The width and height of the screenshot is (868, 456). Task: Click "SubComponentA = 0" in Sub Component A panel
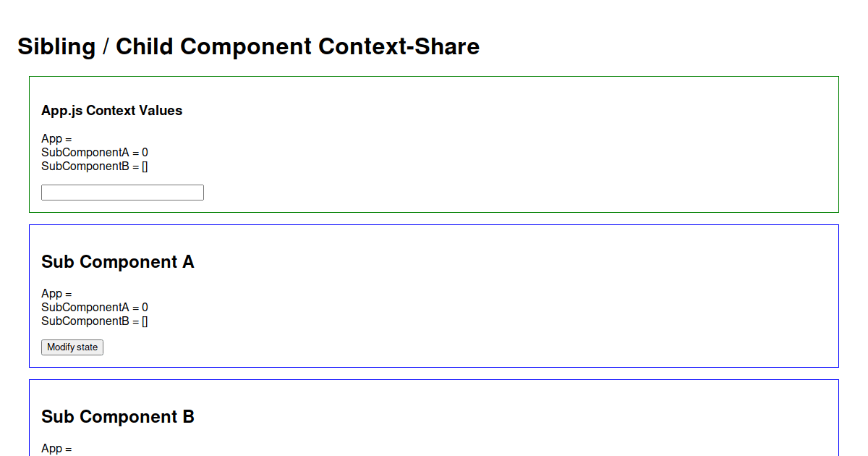pyautogui.click(x=95, y=308)
